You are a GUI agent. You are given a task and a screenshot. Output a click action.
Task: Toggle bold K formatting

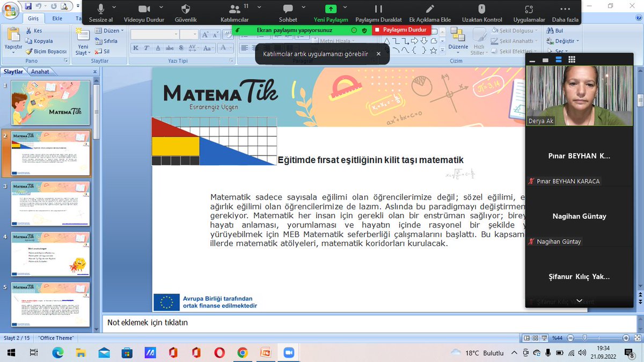pyautogui.click(x=136, y=48)
